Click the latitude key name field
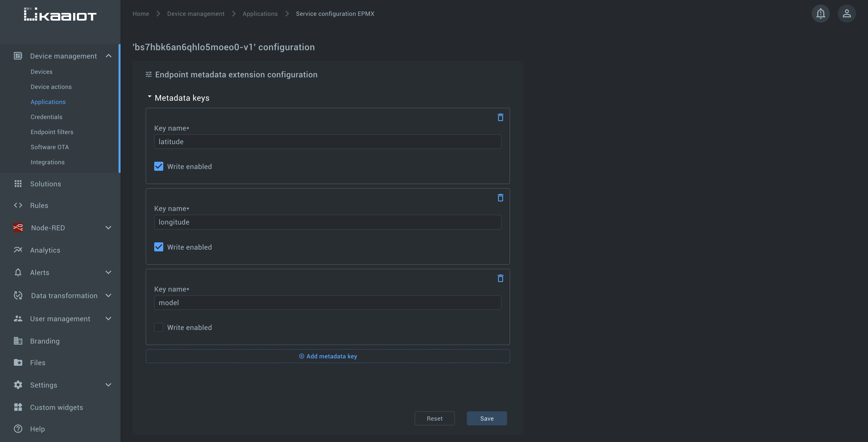 click(328, 141)
